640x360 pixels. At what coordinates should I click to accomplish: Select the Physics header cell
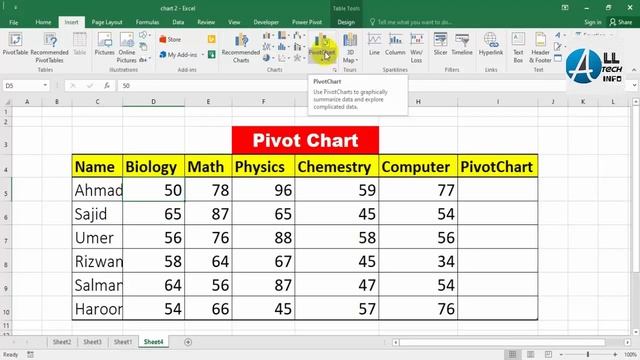click(x=263, y=167)
